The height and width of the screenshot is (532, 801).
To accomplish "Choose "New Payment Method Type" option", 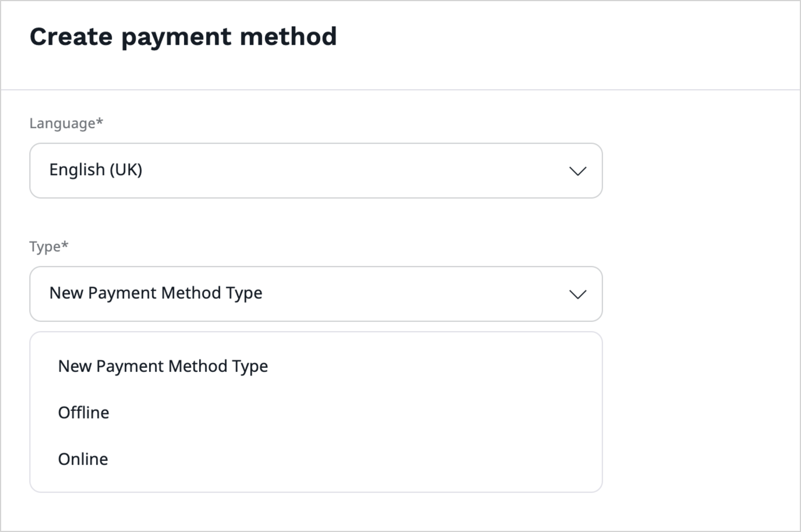I will coord(163,366).
